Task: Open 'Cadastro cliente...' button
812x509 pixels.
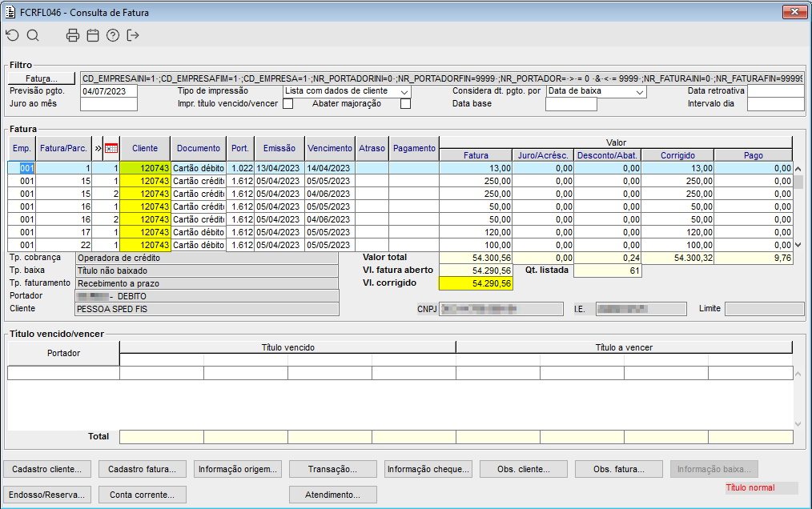Action: [x=47, y=469]
